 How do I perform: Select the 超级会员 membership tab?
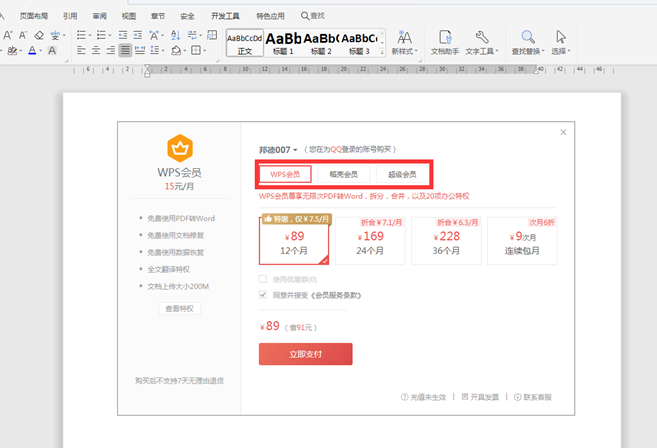[402, 174]
